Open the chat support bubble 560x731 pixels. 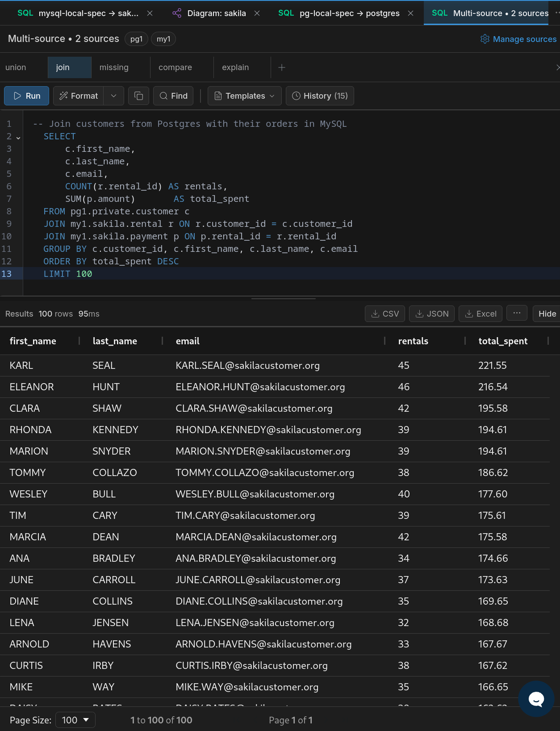(536, 699)
